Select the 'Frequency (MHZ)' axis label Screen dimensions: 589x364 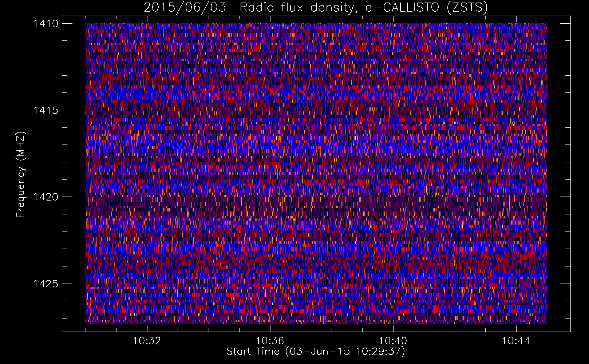pos(21,175)
